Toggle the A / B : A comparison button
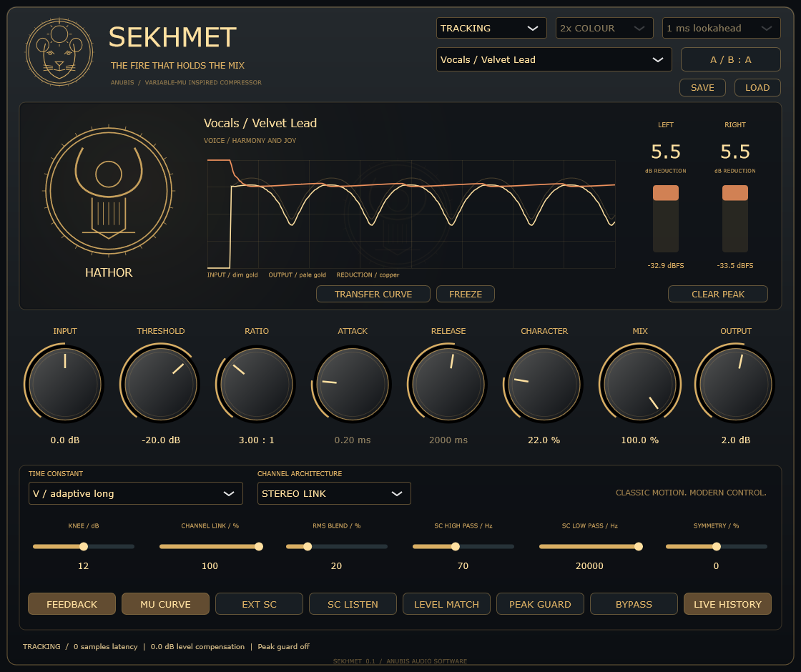This screenshot has height=672, width=801. click(x=730, y=60)
